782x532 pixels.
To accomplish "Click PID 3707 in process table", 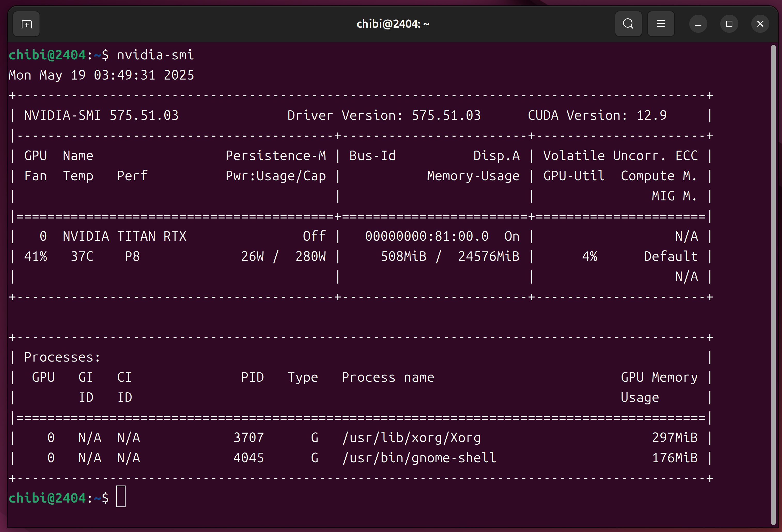I will coord(249,437).
